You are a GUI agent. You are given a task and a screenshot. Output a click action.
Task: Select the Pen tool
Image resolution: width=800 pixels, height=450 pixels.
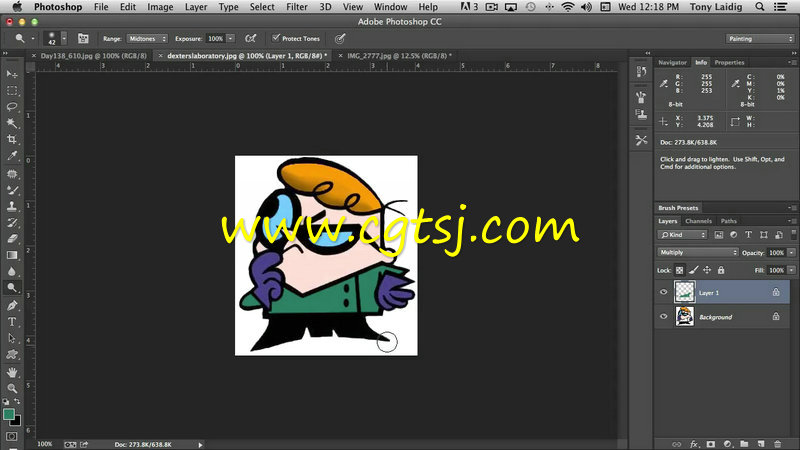click(12, 306)
